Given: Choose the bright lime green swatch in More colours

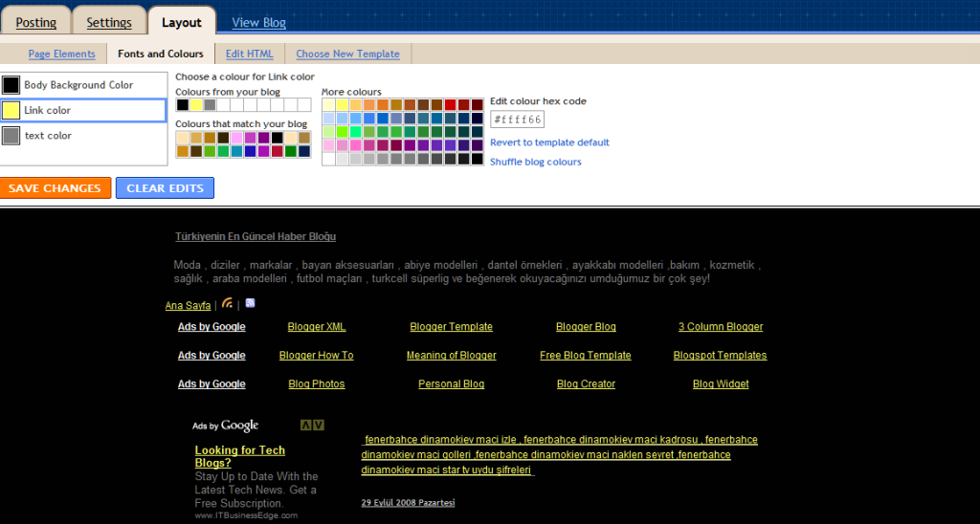Looking at the screenshot, I should pyautogui.click(x=343, y=132).
